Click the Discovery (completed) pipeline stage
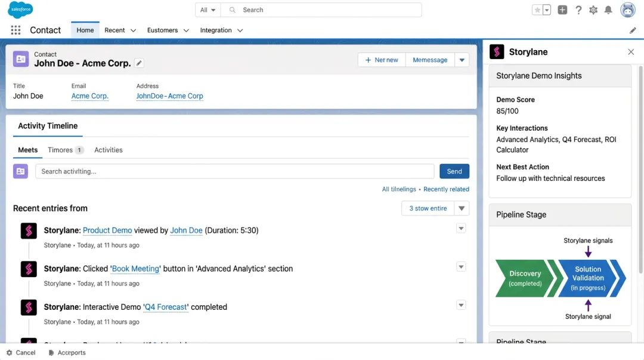The image size is (644, 360). 525,278
